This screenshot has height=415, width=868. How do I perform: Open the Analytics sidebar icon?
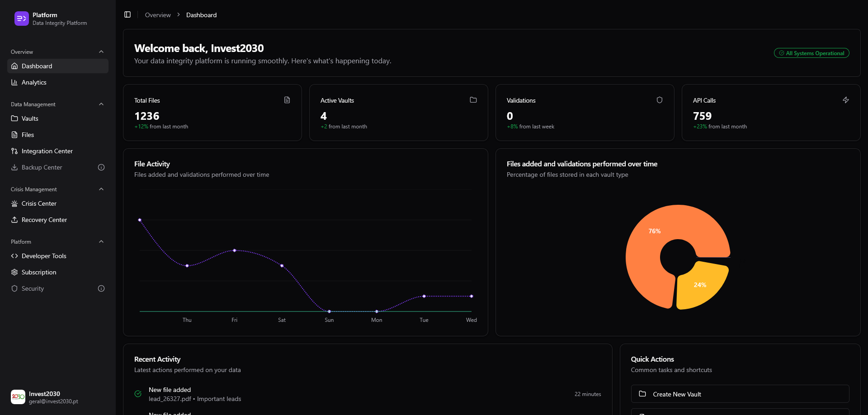point(14,82)
